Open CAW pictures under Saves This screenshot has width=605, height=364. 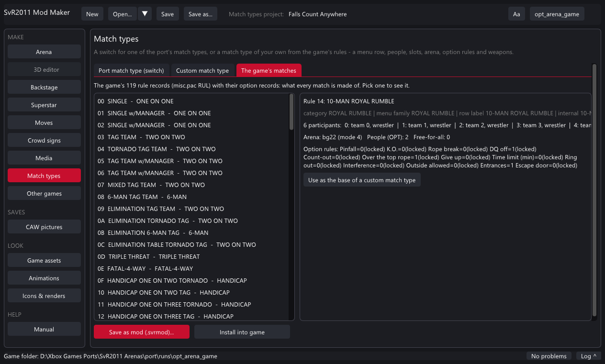coord(44,227)
